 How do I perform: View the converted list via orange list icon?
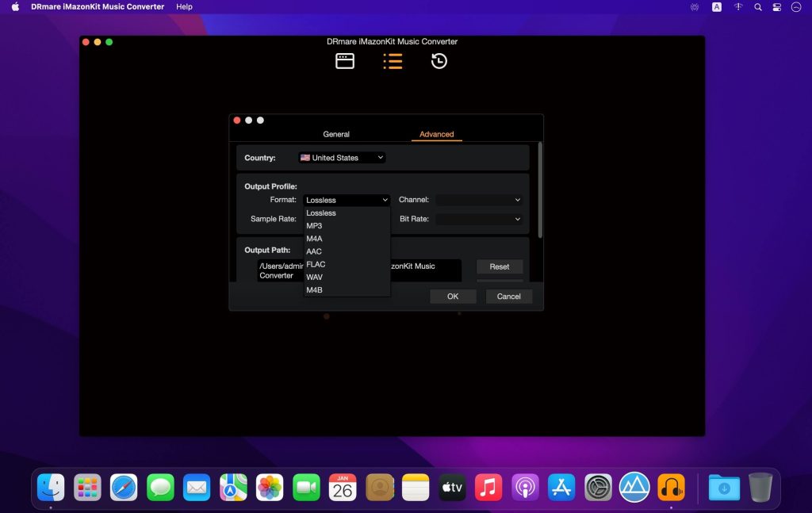click(393, 60)
